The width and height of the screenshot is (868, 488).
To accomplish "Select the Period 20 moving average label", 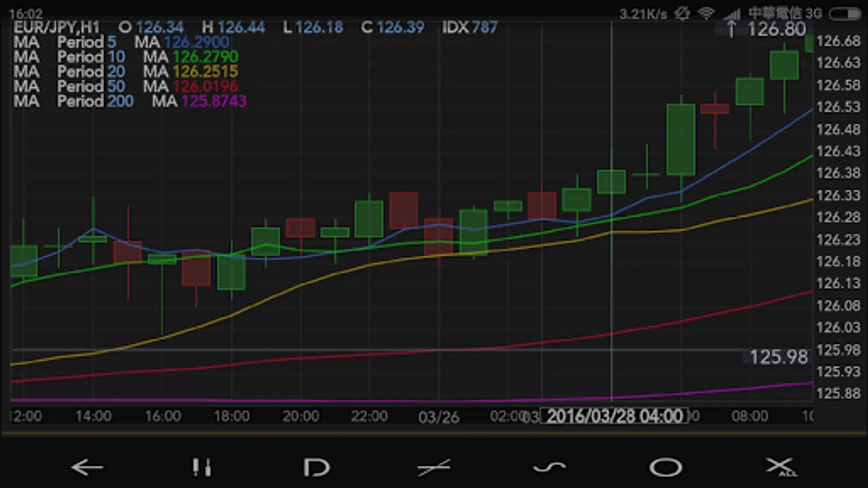I will click(x=91, y=71).
